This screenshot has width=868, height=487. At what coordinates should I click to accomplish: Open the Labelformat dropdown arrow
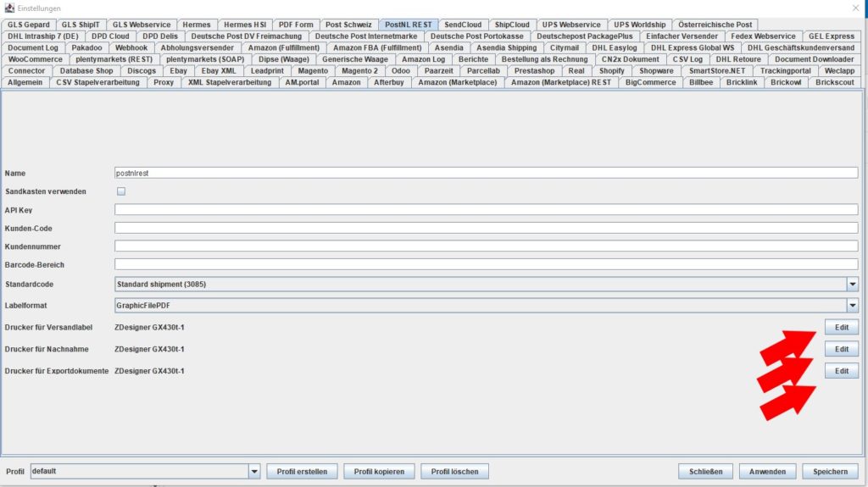coord(852,306)
